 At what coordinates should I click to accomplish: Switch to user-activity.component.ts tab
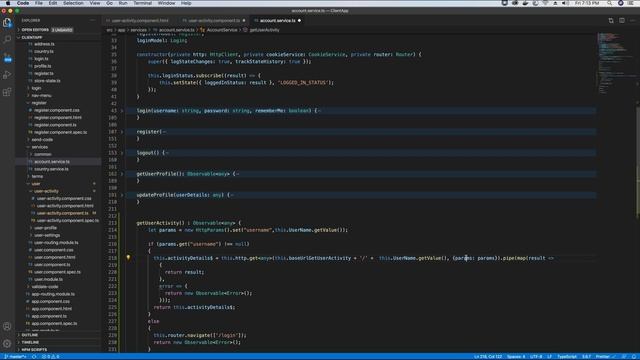(214, 20)
